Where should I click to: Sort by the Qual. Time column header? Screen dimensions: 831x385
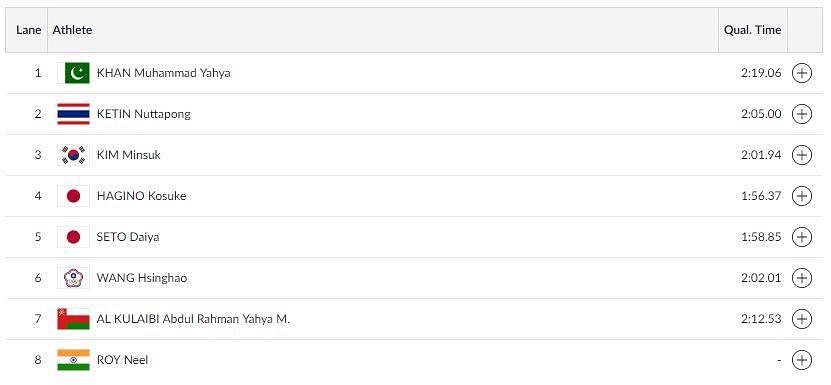[753, 30]
